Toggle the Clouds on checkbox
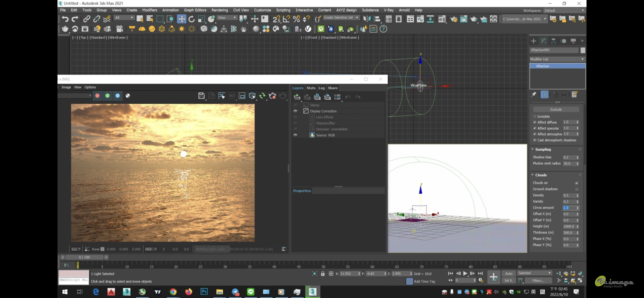The width and height of the screenshot is (644, 298). coord(577,183)
